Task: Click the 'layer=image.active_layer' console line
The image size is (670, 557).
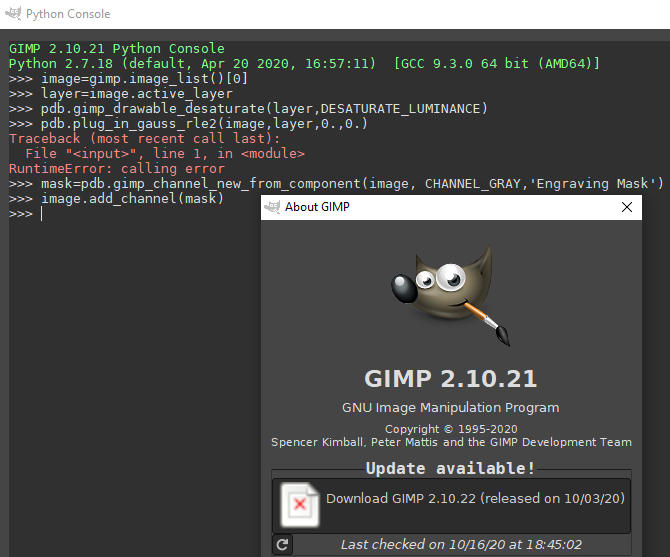Action: click(x=120, y=94)
